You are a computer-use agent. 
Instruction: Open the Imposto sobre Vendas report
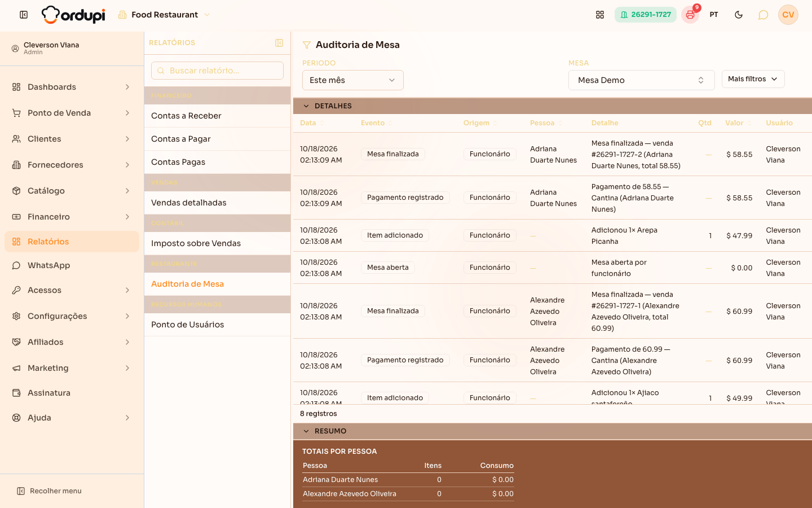point(217,243)
